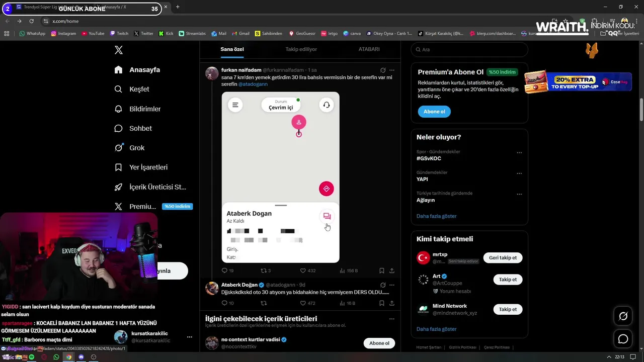
Task: Bookmark Ataberk Doğan's post
Action: click(382, 303)
